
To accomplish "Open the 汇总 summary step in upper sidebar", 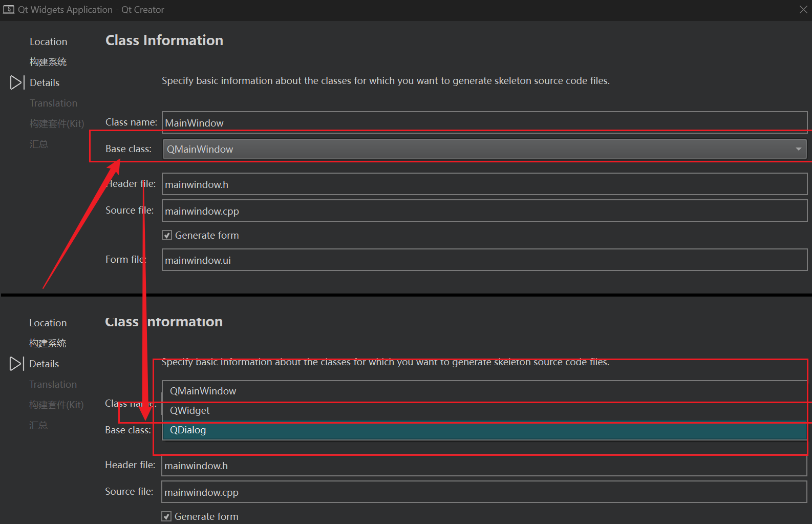I will [x=39, y=144].
